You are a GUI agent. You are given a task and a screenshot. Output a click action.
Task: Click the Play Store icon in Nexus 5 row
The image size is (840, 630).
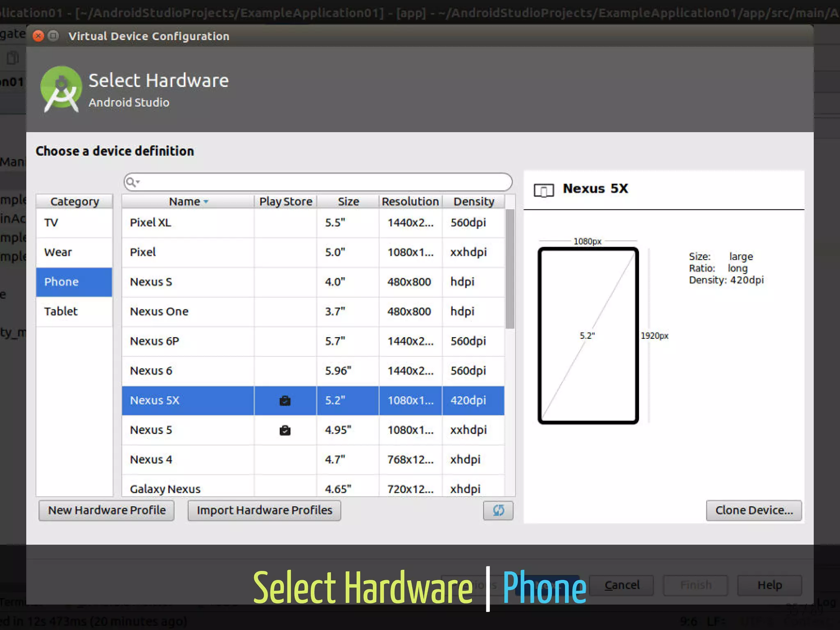(285, 430)
